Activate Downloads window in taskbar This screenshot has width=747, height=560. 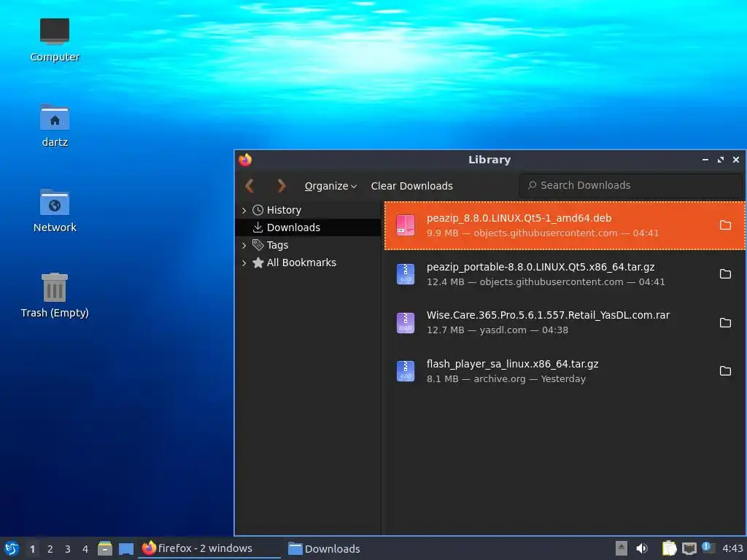click(324, 549)
